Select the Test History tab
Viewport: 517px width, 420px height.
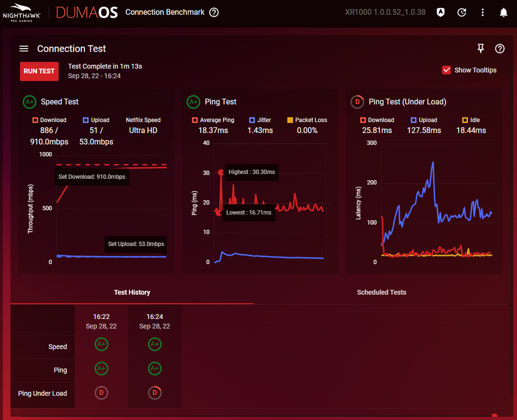[x=132, y=293]
